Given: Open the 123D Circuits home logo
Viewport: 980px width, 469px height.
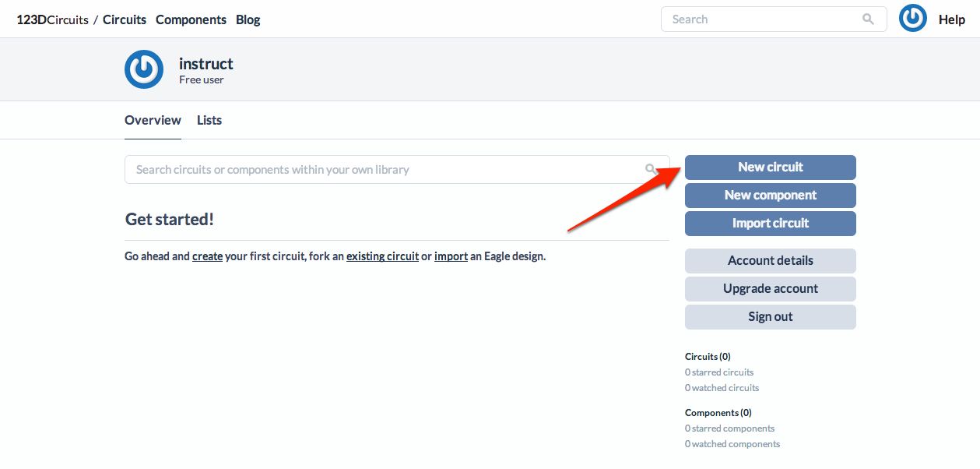Looking at the screenshot, I should coord(52,19).
